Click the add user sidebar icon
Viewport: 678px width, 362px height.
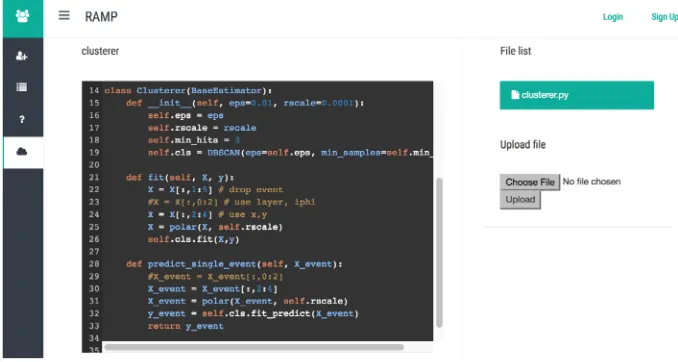pos(22,56)
